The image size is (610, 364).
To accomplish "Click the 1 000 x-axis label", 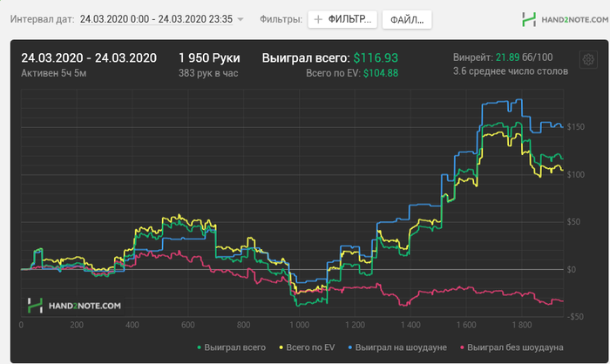I will click(299, 325).
